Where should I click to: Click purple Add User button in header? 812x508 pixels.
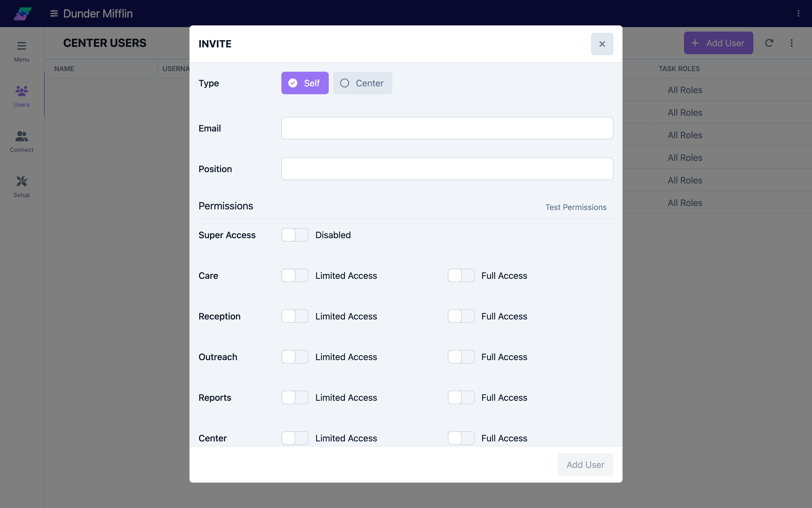point(718,43)
